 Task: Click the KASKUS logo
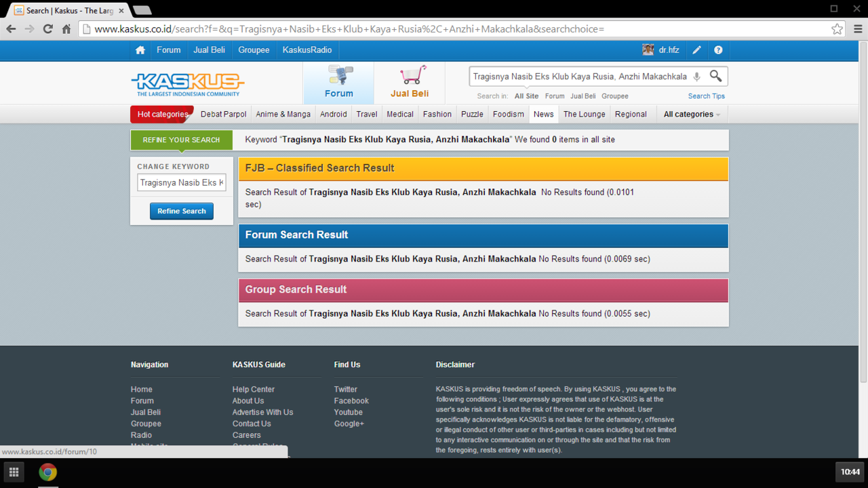[x=187, y=85]
